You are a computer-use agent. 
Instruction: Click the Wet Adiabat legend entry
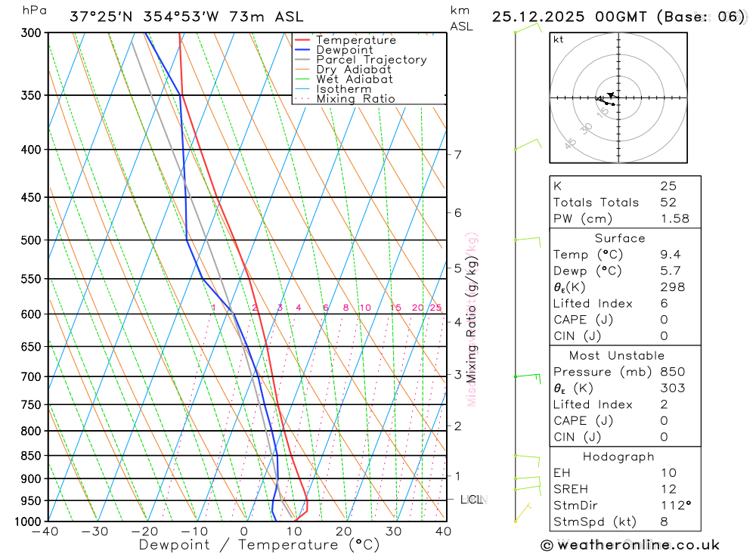point(344,79)
